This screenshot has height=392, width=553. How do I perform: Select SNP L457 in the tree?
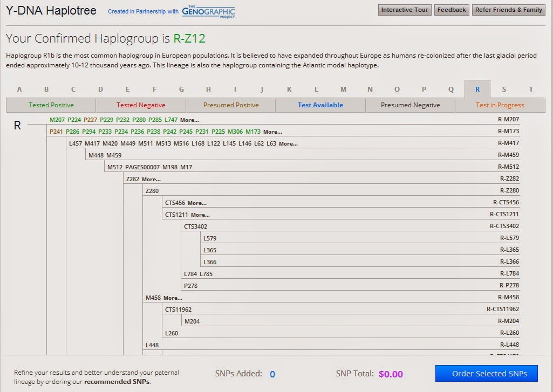tap(76, 144)
